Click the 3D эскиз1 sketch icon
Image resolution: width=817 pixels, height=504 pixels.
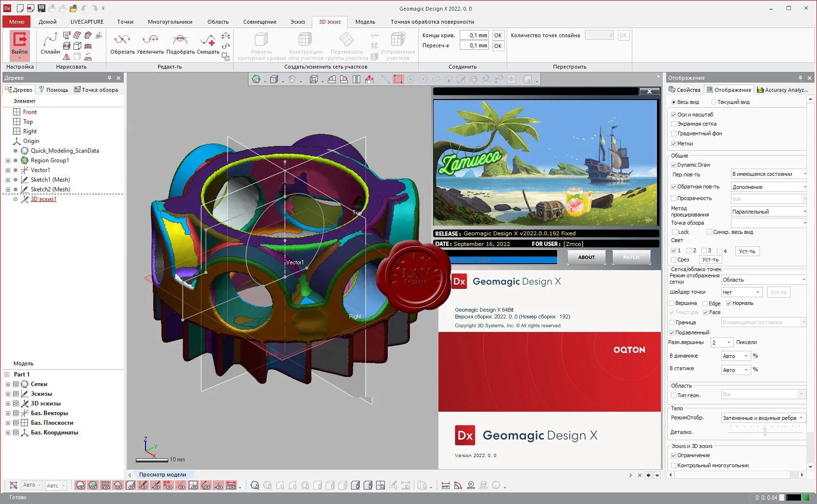point(25,199)
